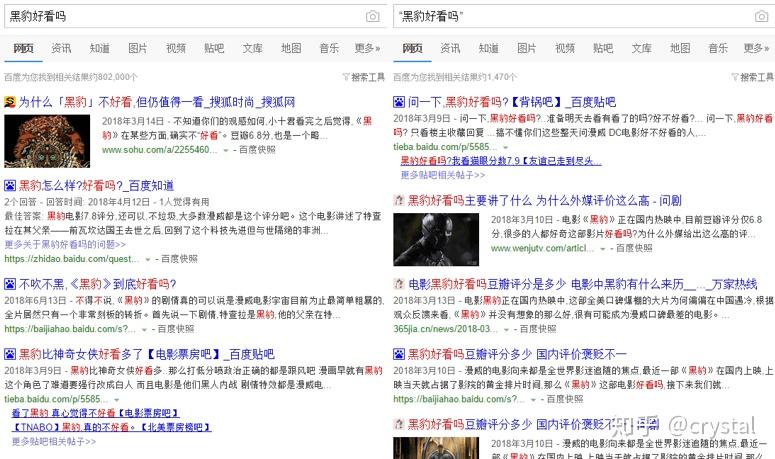Screen dimensions: 775x459
Task: Select 知道 tab in left pane
Action: (x=99, y=48)
